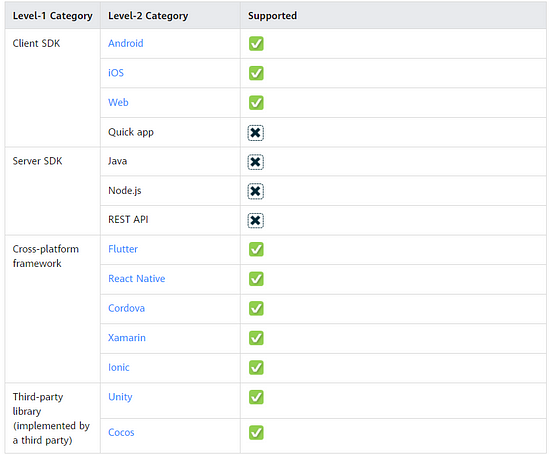The image size is (552, 455).
Task: Click green checkmark in Xamarin row
Action: click(256, 338)
